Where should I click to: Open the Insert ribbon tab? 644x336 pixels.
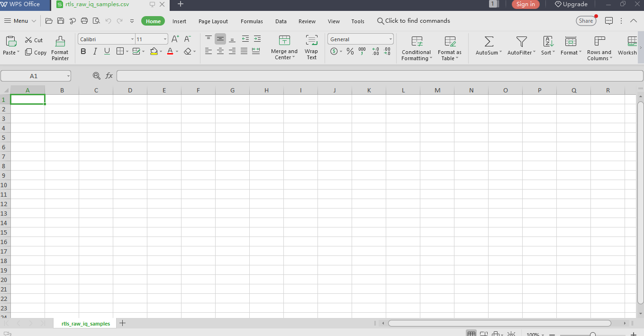179,21
